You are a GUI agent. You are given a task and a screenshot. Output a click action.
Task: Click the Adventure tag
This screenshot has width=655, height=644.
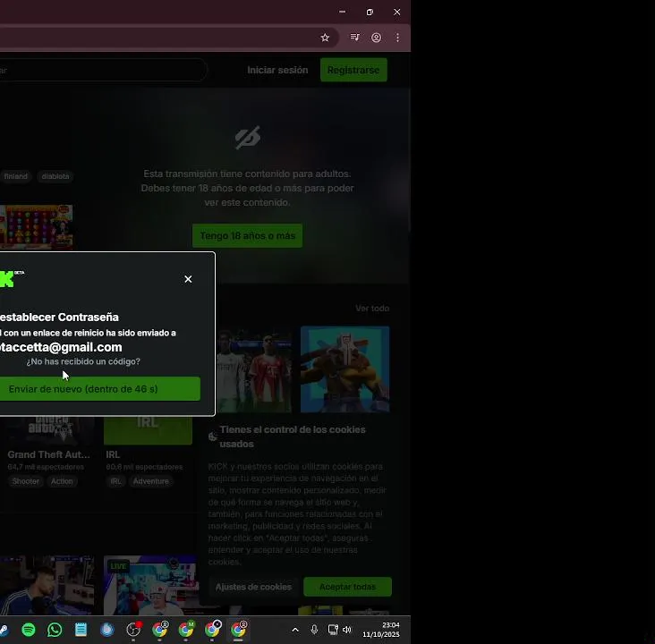(151, 481)
